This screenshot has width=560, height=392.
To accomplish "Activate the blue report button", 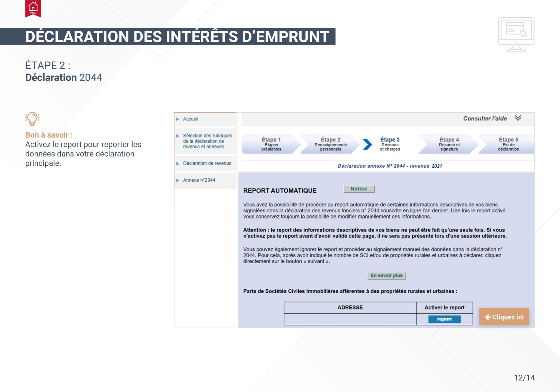I will [x=444, y=319].
